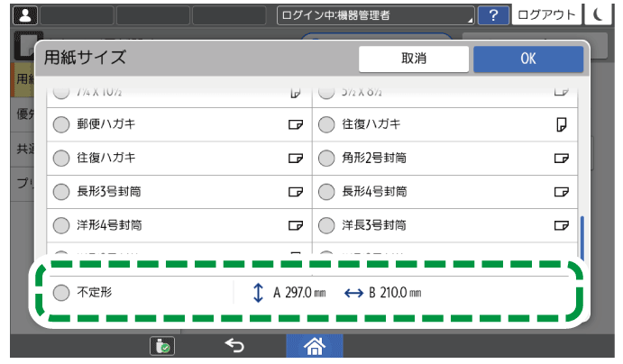Click the horizontal arrow icon beside dimension B
The width and height of the screenshot is (623, 364).
click(353, 294)
